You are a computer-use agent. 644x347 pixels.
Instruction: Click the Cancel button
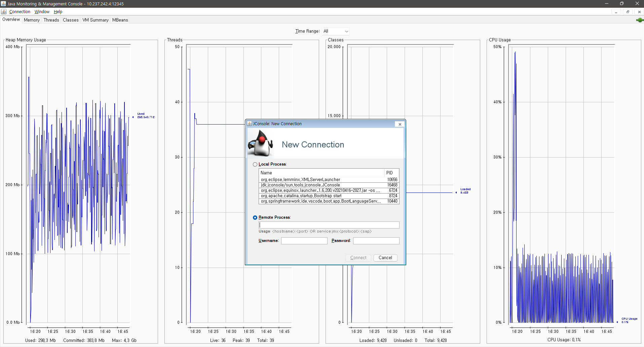(x=385, y=258)
